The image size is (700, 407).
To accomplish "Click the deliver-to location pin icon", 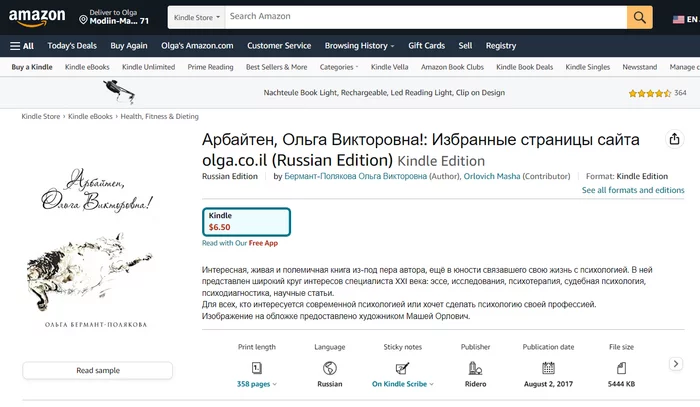I will click(83, 20).
